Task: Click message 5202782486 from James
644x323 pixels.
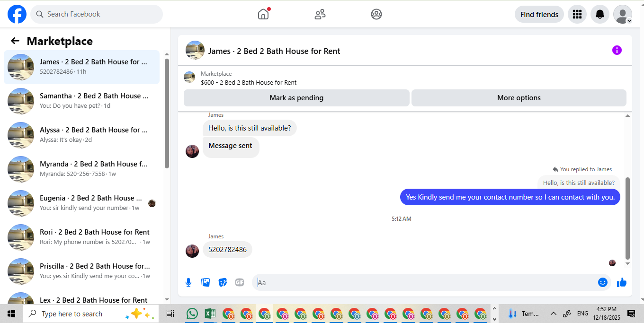Action: [227, 249]
